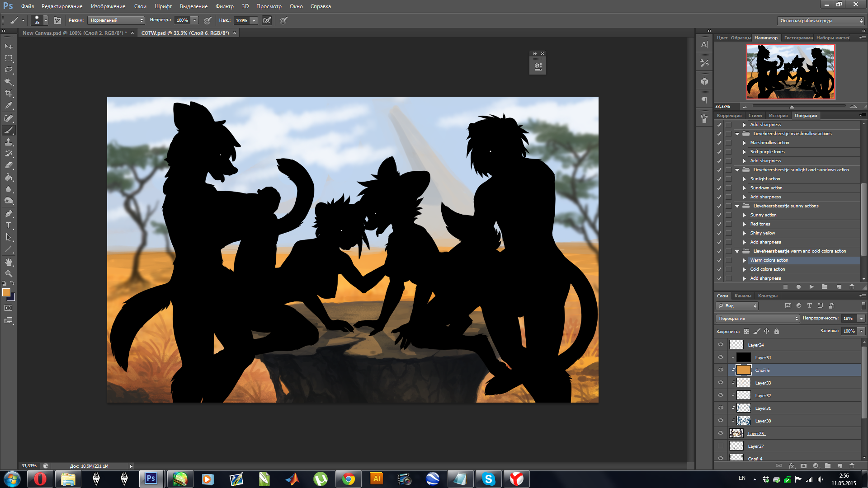Open the brush blending mode dropdown
This screenshot has width=868, height=488.
[x=116, y=20]
